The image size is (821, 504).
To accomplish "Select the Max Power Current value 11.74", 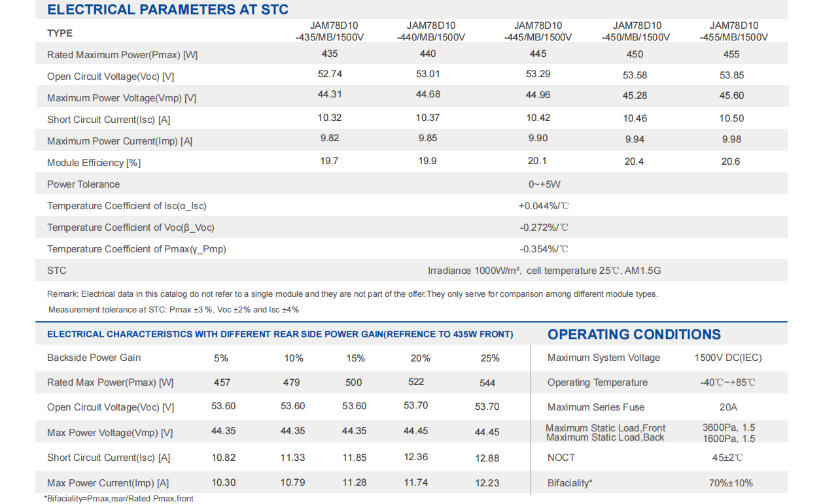I will click(416, 482).
